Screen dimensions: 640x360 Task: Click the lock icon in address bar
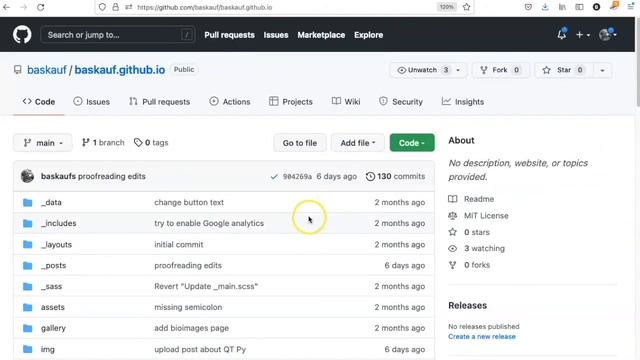[x=116, y=7]
